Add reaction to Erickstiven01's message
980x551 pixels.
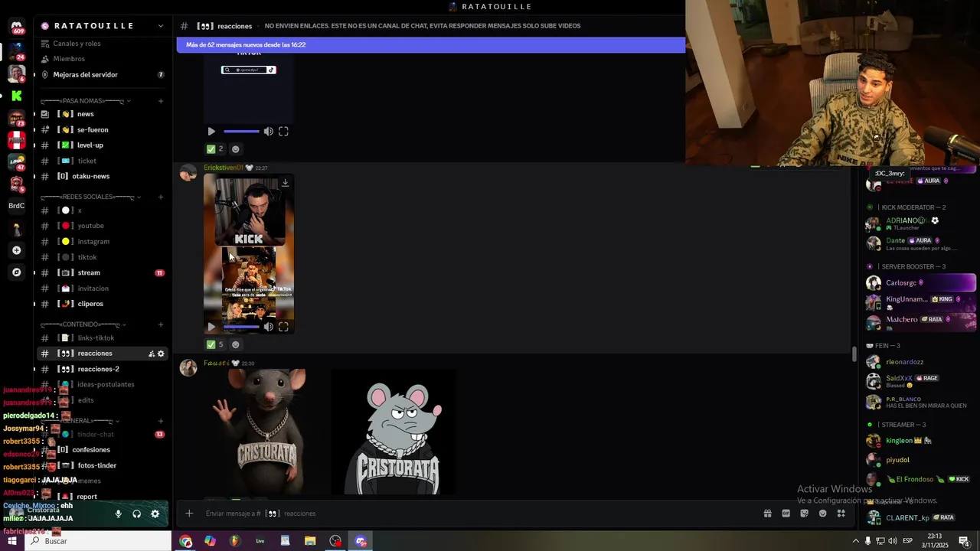pos(236,344)
